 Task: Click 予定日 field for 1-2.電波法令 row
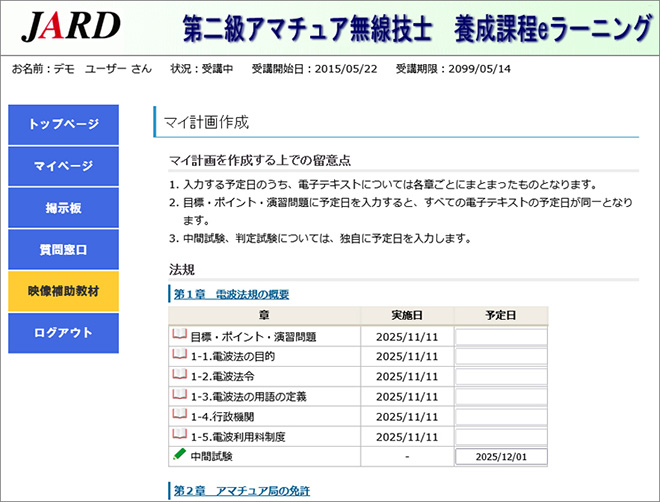click(x=501, y=377)
